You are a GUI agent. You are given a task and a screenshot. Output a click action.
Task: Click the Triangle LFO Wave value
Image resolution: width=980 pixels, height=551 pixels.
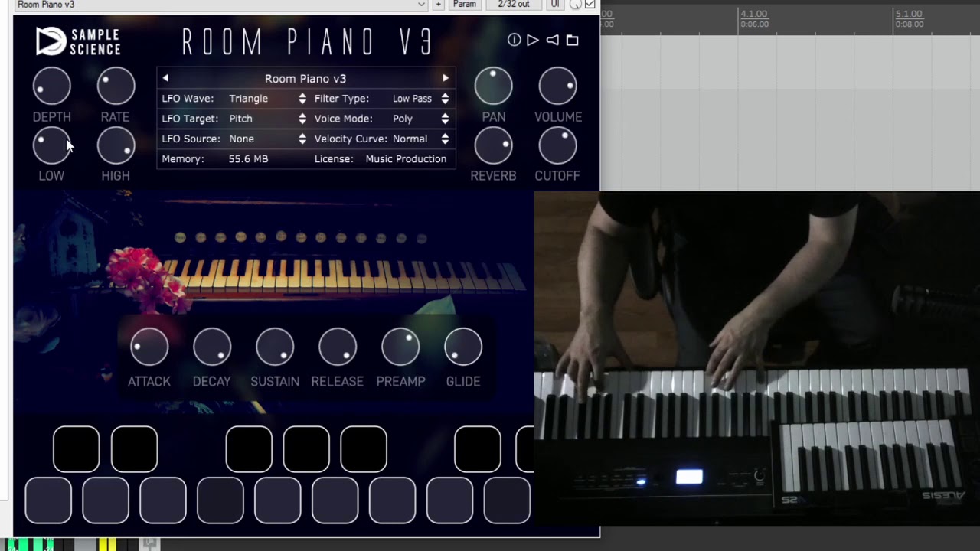(x=248, y=99)
